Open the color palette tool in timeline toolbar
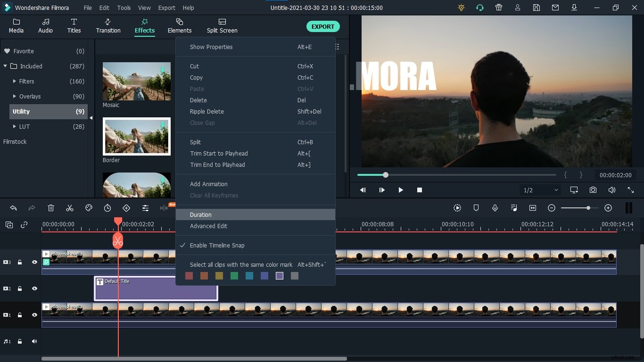 point(89,208)
